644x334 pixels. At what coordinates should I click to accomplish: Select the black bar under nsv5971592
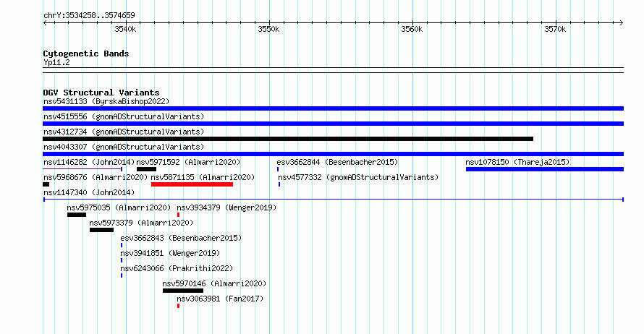coord(146,169)
